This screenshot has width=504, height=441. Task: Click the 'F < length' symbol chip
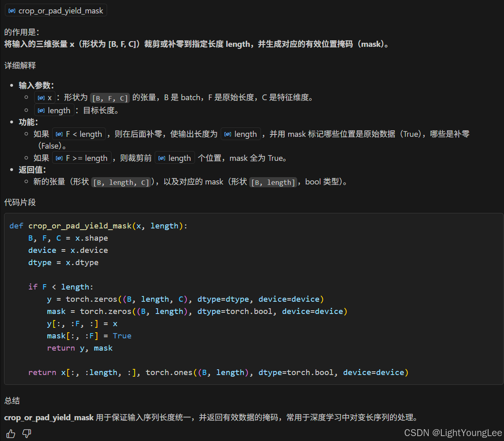pyautogui.click(x=79, y=134)
